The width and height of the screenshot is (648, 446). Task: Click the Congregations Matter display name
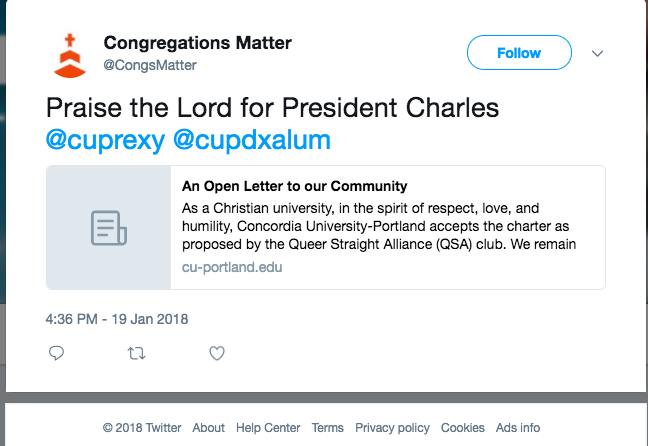click(x=198, y=43)
